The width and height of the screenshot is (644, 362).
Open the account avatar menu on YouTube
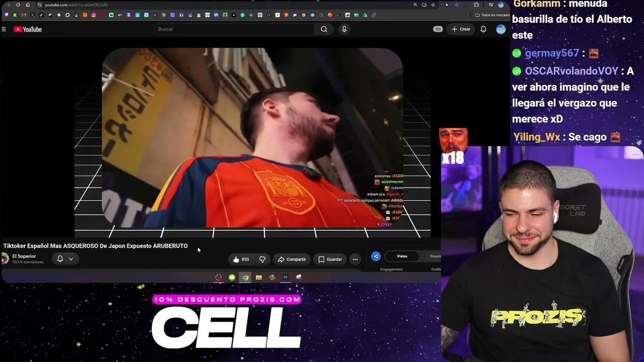coord(501,29)
